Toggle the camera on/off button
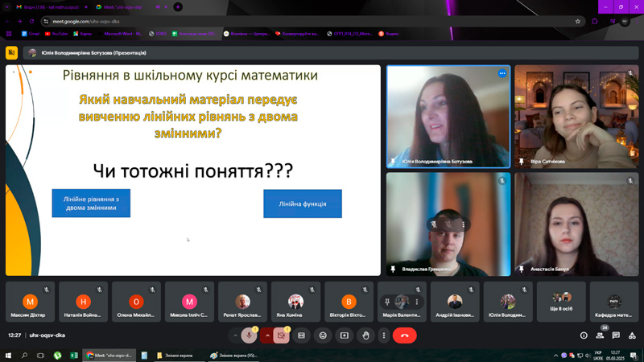The image size is (644, 362). pyautogui.click(x=282, y=335)
